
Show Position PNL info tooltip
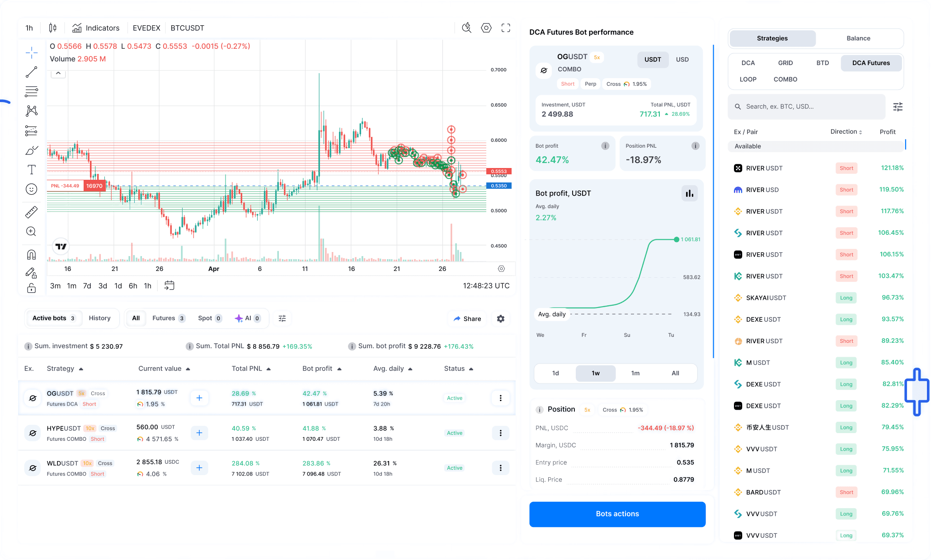[x=696, y=146]
